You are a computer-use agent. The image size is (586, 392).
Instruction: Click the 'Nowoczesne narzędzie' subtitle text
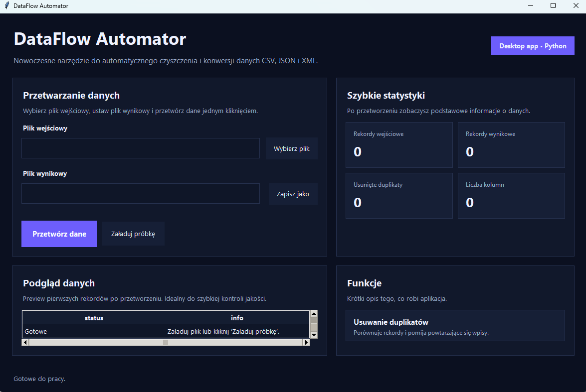166,60
